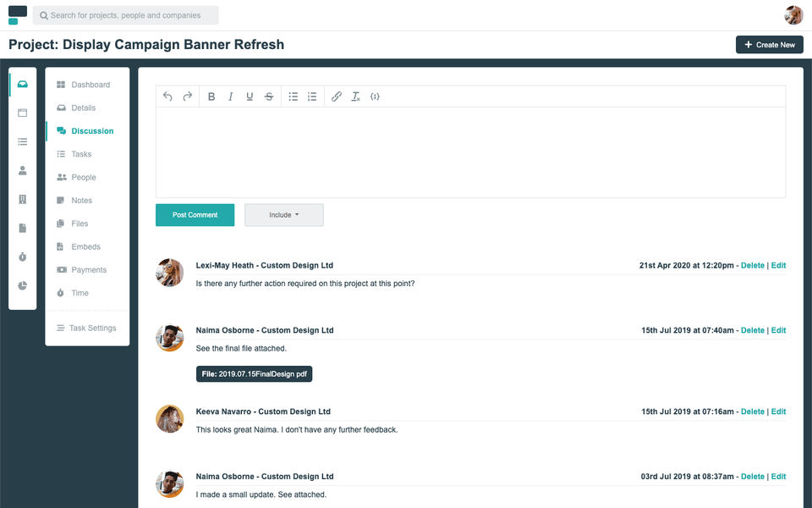Click Create New button
This screenshot has height=508, width=812.
[769, 45]
